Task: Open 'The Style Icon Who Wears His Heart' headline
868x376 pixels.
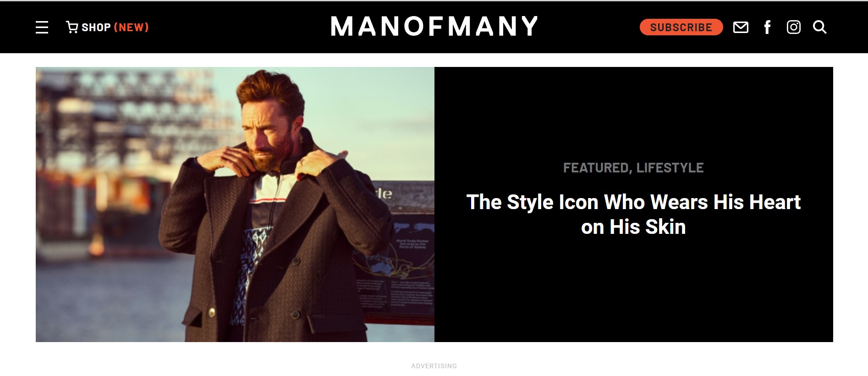Action: tap(633, 202)
